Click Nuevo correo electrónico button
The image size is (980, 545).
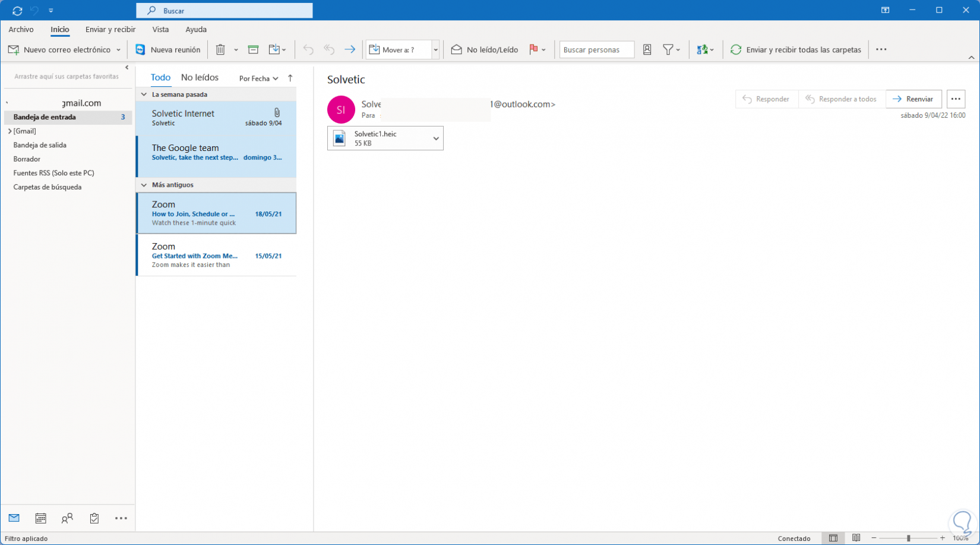point(59,50)
